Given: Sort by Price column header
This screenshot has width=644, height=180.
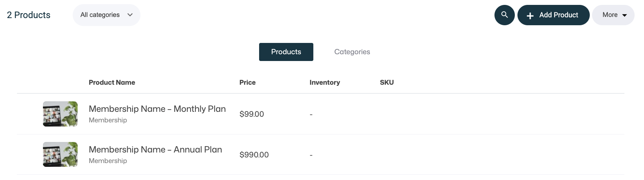Looking at the screenshot, I should (x=247, y=82).
